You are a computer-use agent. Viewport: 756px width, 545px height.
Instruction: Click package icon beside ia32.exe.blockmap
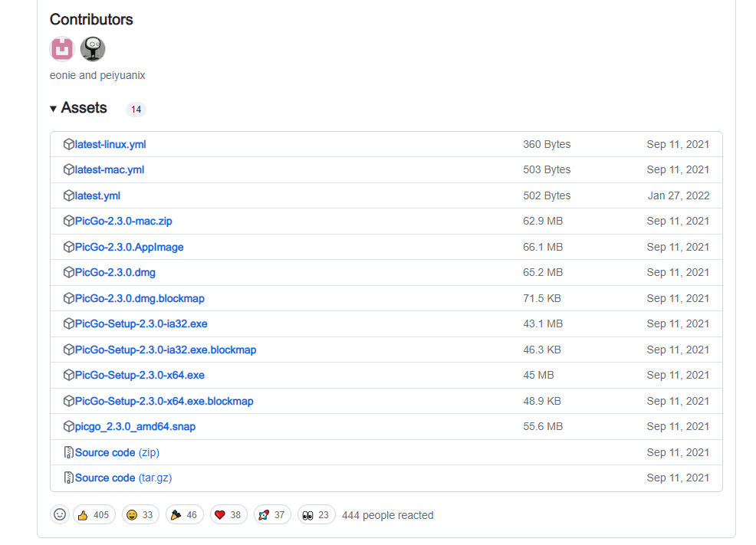tap(68, 350)
